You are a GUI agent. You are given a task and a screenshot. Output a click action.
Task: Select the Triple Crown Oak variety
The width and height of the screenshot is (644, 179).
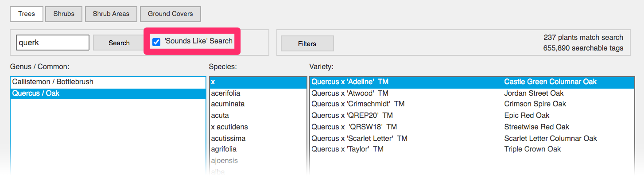coord(532,149)
